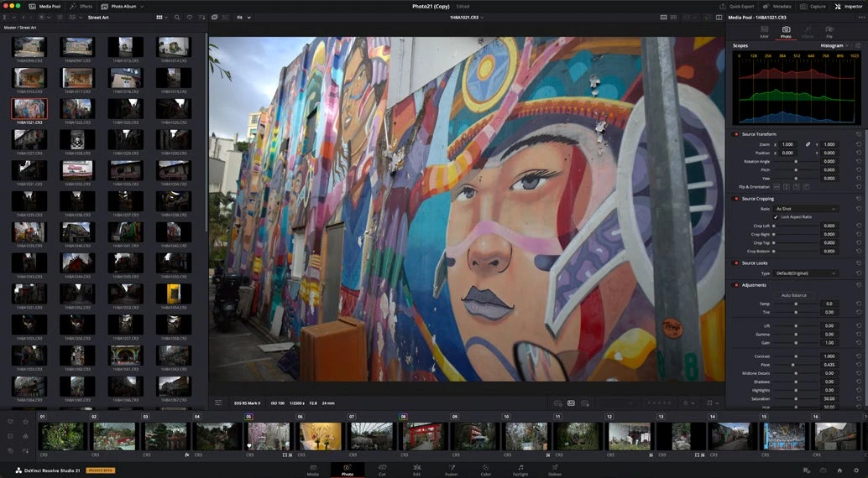Adjust the Contrast slider
The height and width of the screenshot is (478, 868).
[796, 356]
